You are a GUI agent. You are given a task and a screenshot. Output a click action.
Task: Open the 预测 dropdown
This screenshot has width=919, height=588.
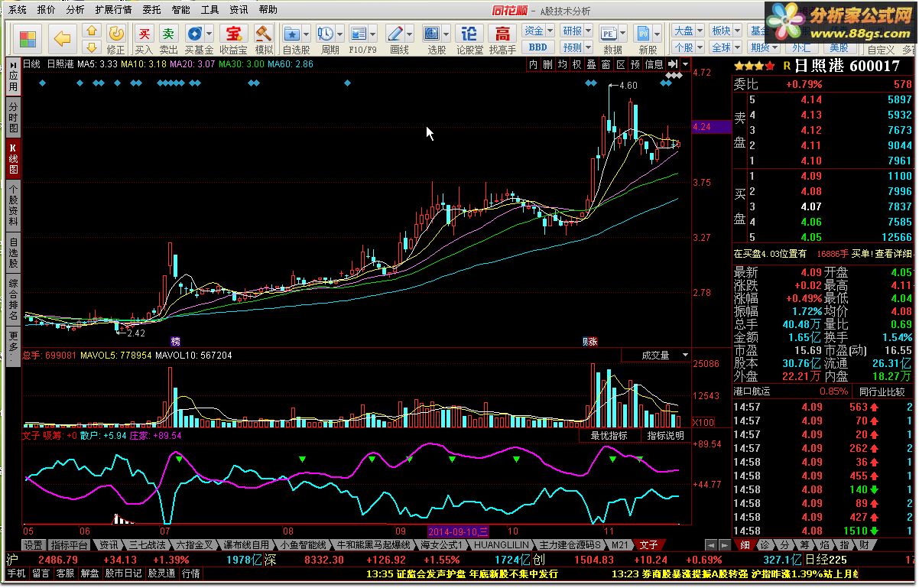click(576, 47)
